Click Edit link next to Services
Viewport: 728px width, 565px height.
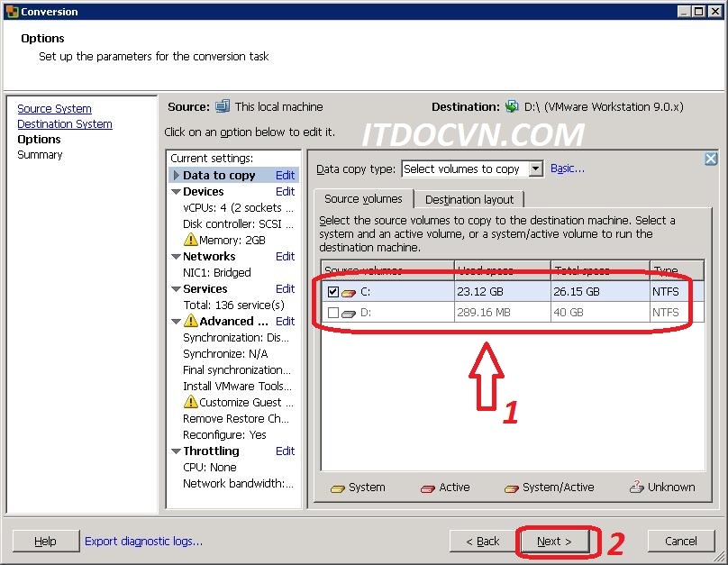tap(285, 289)
